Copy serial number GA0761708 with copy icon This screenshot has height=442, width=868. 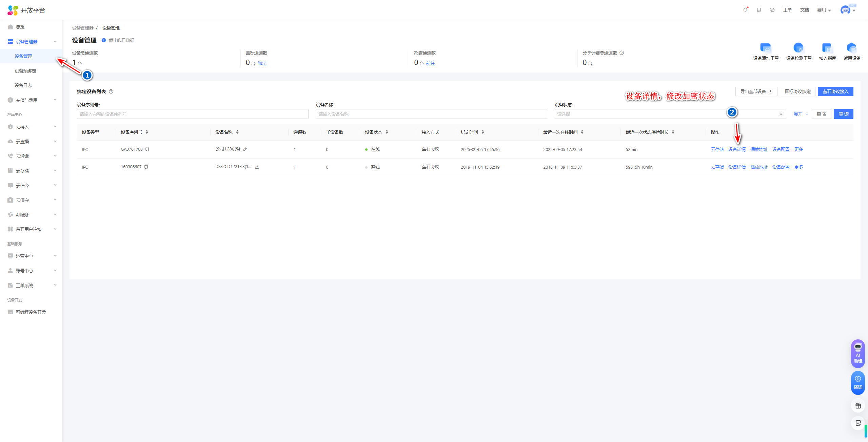[x=147, y=149]
